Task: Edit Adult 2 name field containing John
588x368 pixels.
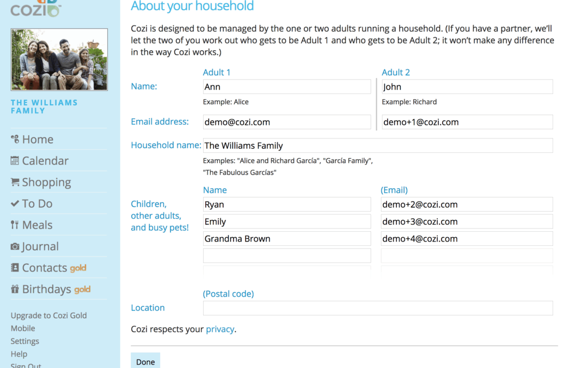Action: point(467,87)
